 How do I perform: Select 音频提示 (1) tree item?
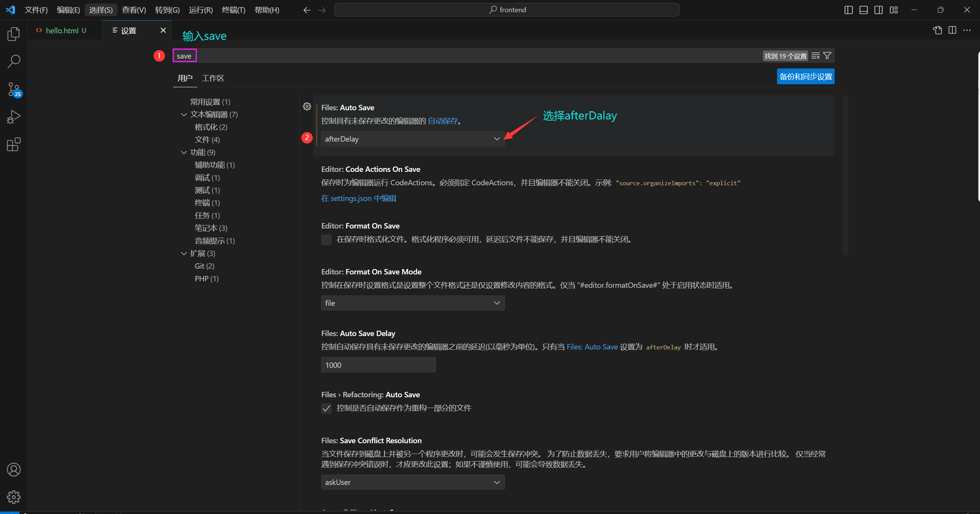215,241
